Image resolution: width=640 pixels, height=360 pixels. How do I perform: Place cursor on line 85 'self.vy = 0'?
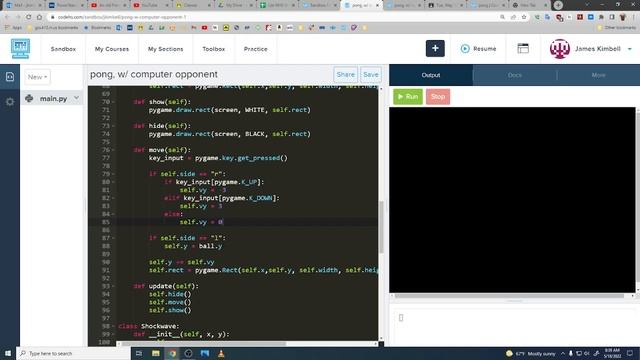click(201, 222)
